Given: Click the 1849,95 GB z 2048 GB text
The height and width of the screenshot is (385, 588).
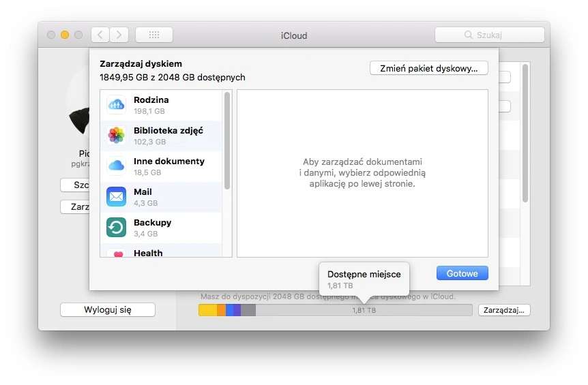Looking at the screenshot, I should pos(173,77).
